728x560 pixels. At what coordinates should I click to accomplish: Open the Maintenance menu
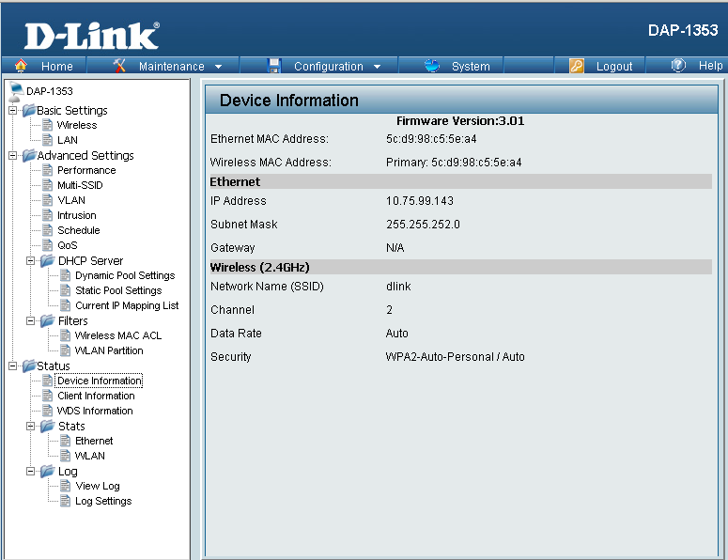(171, 67)
